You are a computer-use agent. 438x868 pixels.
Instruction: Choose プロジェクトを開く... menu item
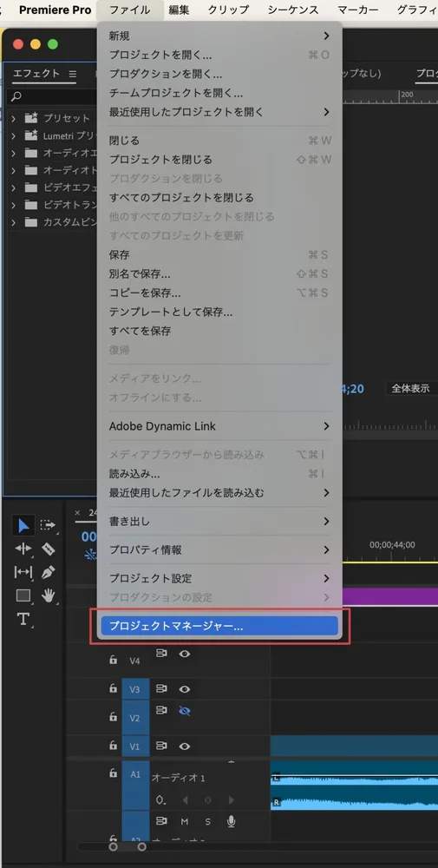219,55
